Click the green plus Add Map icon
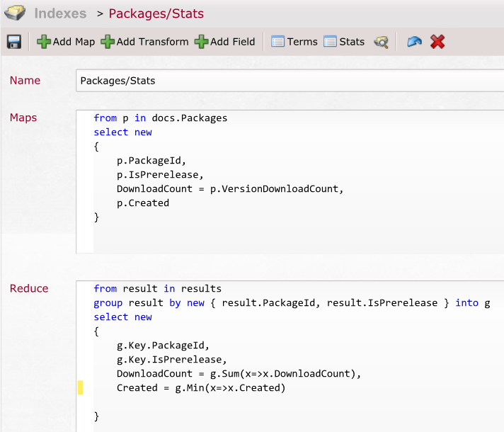Image resolution: width=504 pixels, height=432 pixels. pyautogui.click(x=44, y=42)
